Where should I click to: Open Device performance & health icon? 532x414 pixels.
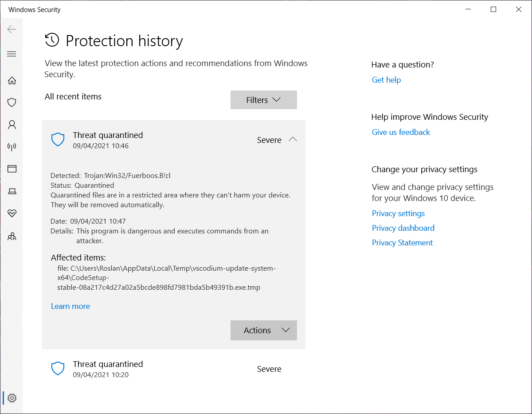pyautogui.click(x=12, y=213)
